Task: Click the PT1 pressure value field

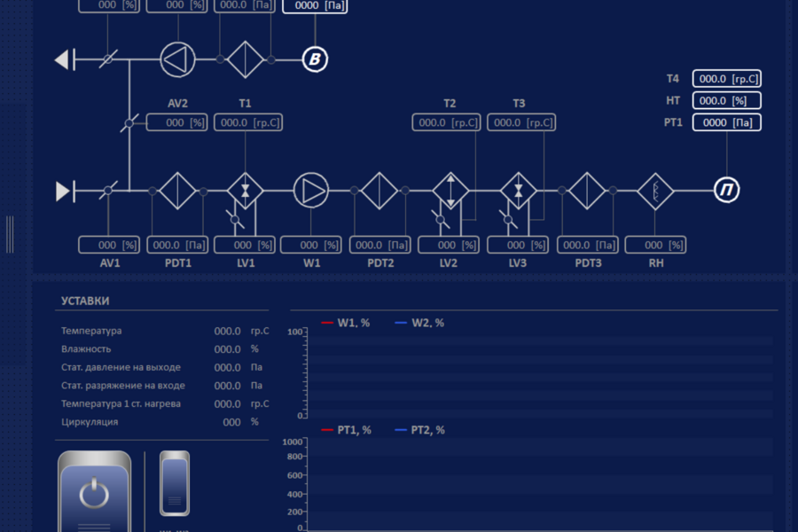Action: coord(727,122)
